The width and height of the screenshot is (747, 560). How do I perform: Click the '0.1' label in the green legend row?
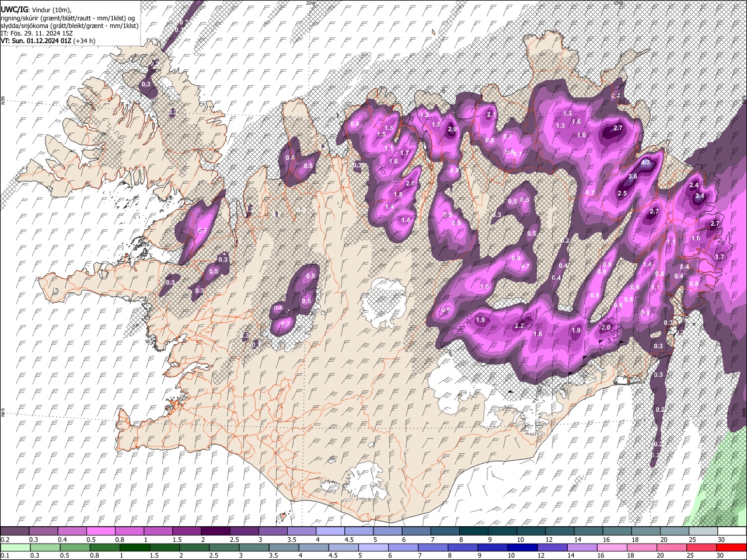point(5,556)
